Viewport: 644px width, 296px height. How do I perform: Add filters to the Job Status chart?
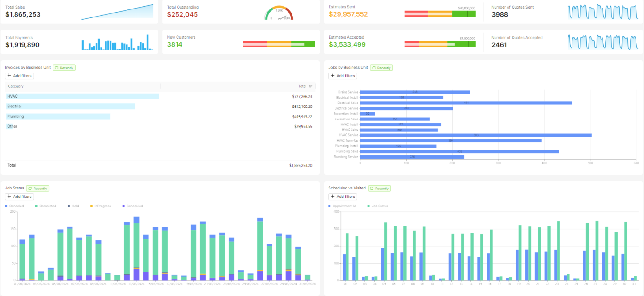coord(19,197)
